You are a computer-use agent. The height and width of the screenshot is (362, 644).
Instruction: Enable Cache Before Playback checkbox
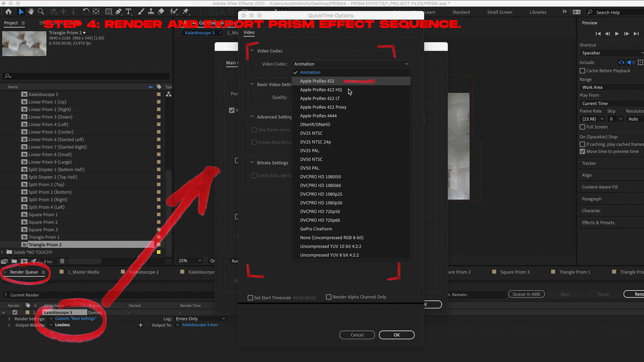tap(582, 71)
